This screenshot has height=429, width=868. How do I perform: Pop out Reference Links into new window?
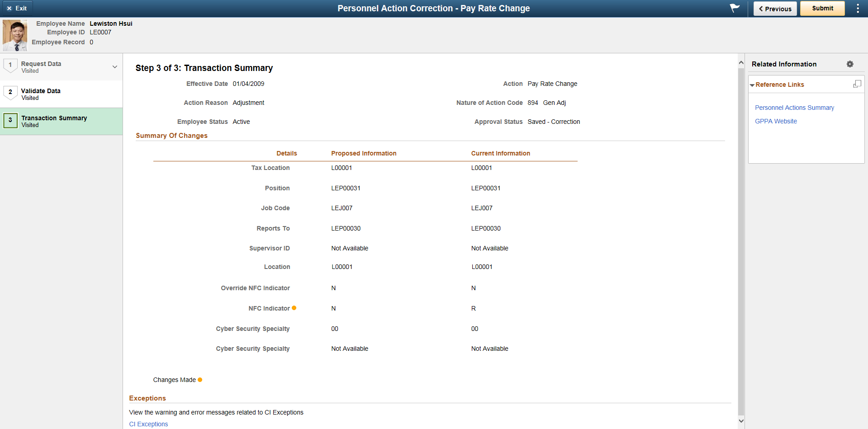(857, 84)
